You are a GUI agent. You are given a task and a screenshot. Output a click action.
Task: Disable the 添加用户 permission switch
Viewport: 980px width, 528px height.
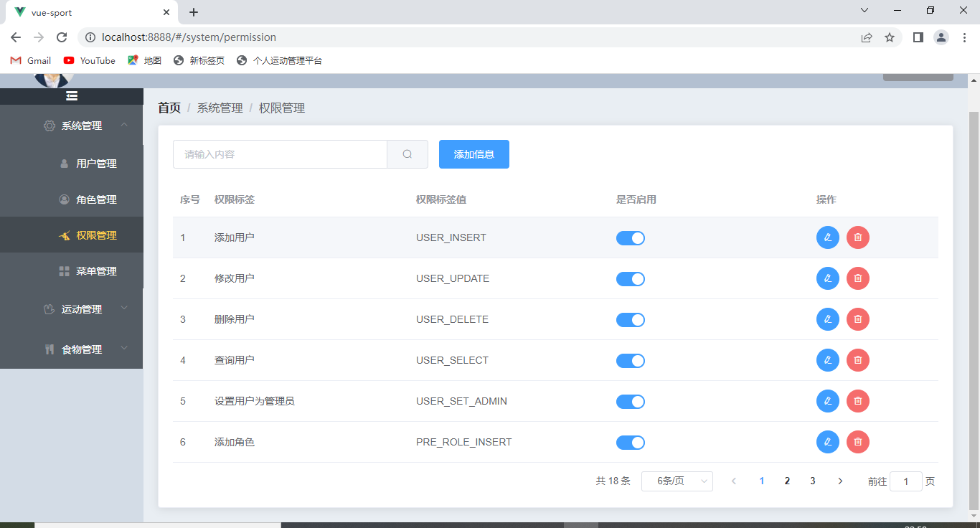(x=631, y=237)
